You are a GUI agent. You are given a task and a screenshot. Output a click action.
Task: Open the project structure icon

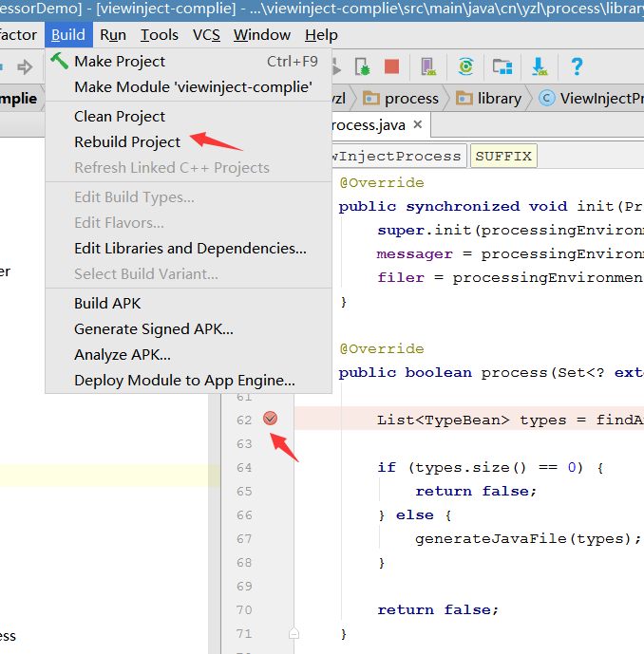[502, 66]
